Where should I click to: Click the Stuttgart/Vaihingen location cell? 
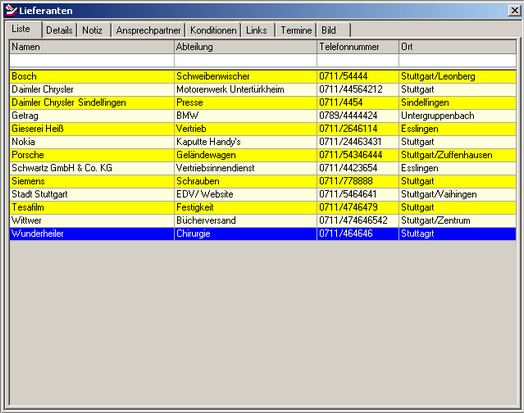pos(457,194)
